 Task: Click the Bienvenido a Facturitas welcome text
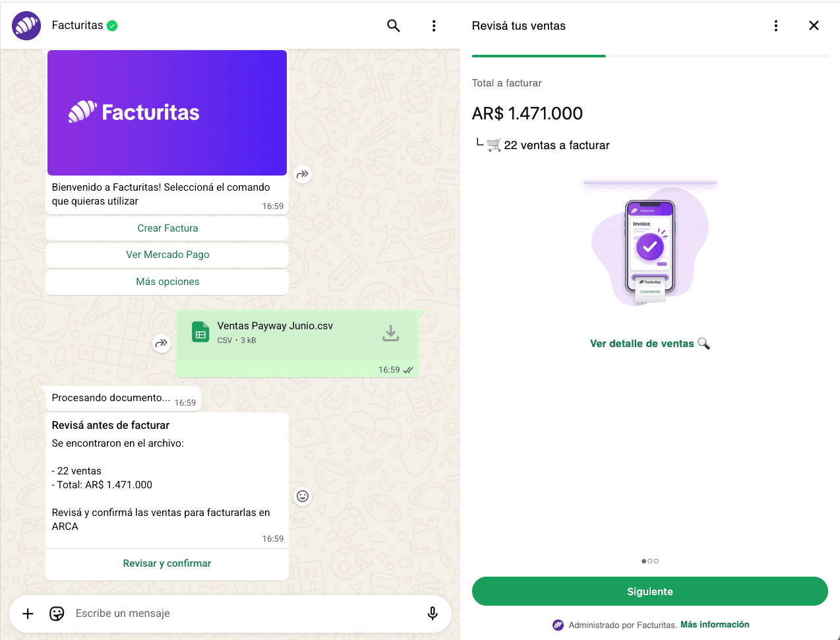pyautogui.click(x=161, y=194)
